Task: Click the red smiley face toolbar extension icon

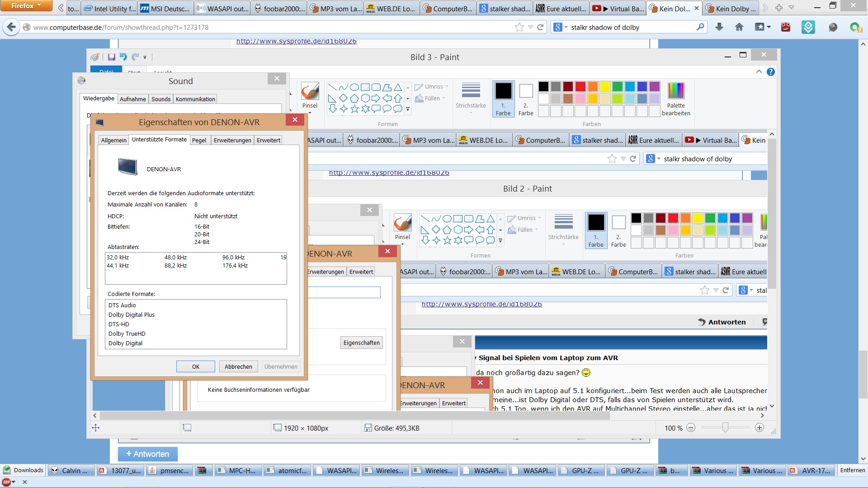Action: (x=786, y=27)
